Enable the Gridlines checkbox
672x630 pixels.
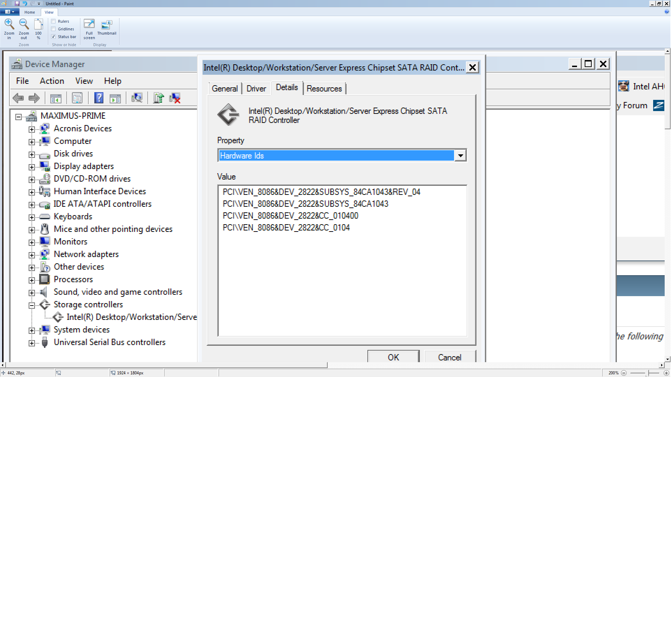53,29
